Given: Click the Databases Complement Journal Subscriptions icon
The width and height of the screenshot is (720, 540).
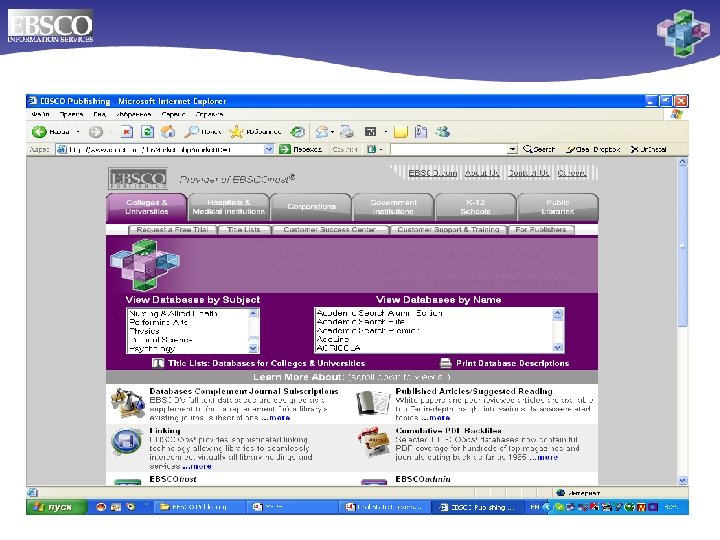Looking at the screenshot, I should pos(128,403).
